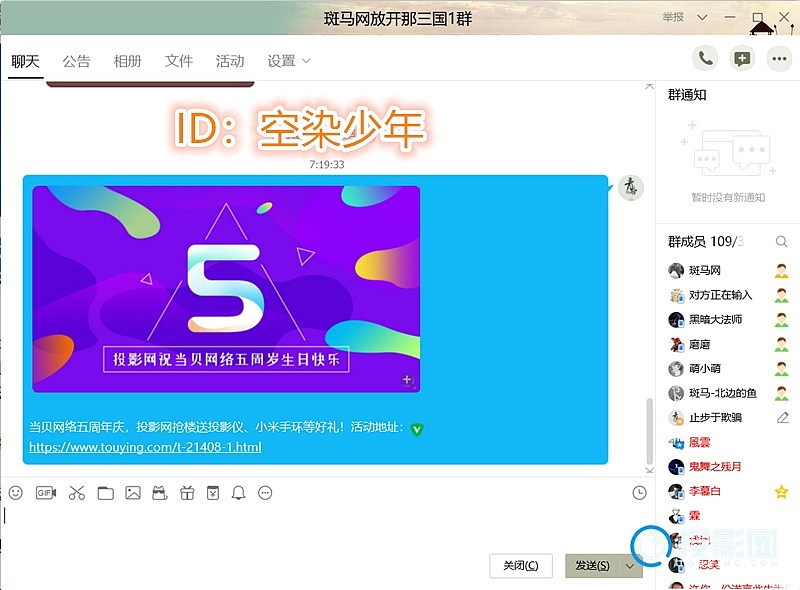
Task: Start a group voice call
Action: click(x=705, y=59)
